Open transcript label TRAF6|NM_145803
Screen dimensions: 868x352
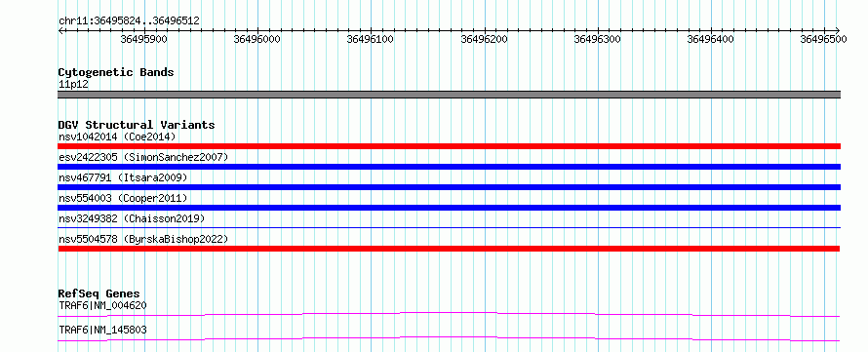coord(102,330)
